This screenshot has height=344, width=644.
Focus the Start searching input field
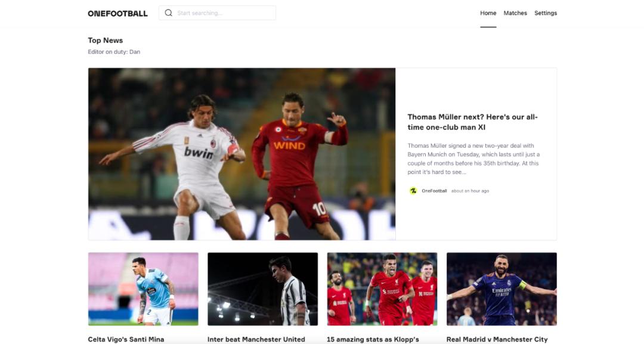tap(217, 13)
